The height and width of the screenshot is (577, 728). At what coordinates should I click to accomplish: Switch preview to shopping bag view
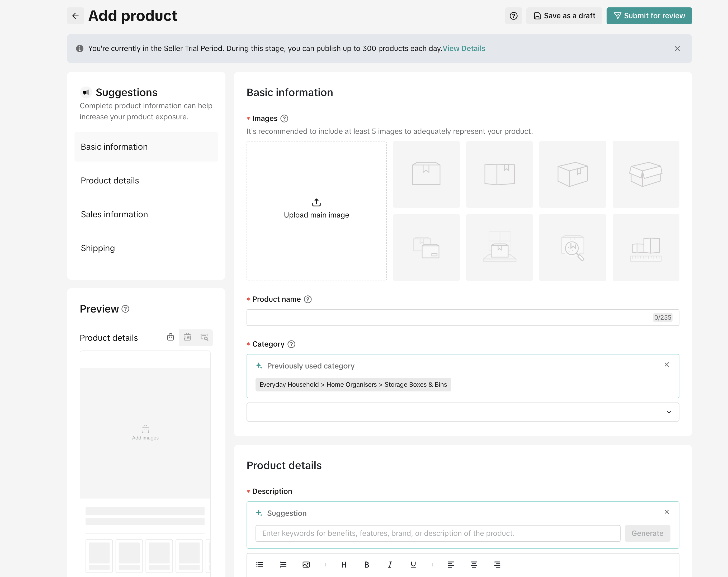[170, 337]
